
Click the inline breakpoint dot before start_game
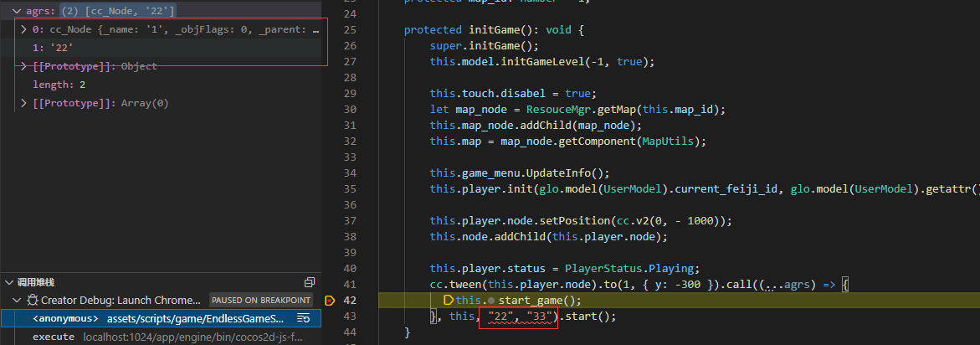(x=491, y=301)
